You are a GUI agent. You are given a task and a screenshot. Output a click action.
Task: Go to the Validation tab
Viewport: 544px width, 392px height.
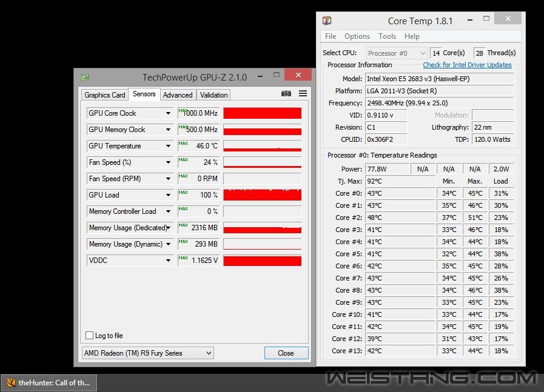213,95
